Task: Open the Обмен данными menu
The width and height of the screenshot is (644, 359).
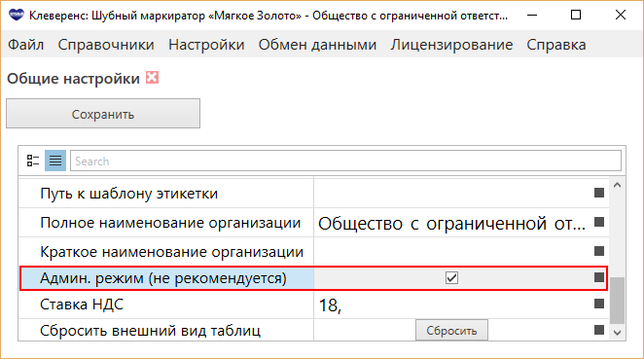Action: (x=317, y=45)
